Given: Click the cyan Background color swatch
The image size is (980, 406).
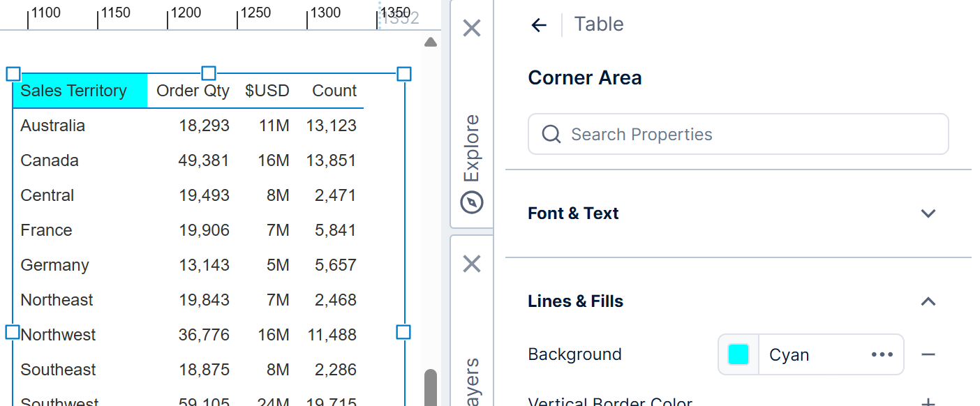Looking at the screenshot, I should pyautogui.click(x=738, y=354).
